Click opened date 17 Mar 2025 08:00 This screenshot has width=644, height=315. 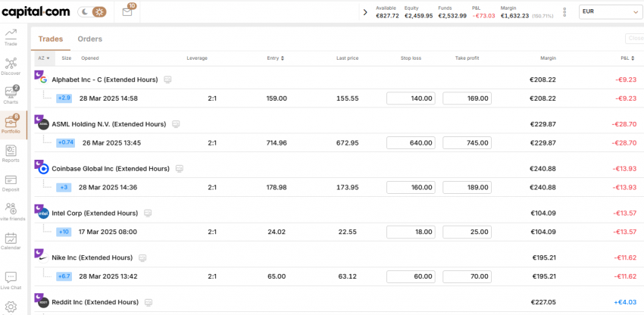[108, 232]
